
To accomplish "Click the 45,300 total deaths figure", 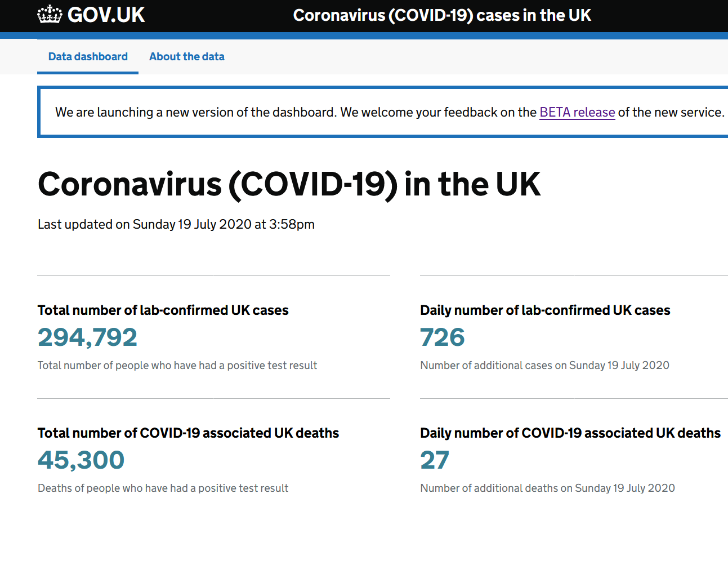I will click(81, 460).
